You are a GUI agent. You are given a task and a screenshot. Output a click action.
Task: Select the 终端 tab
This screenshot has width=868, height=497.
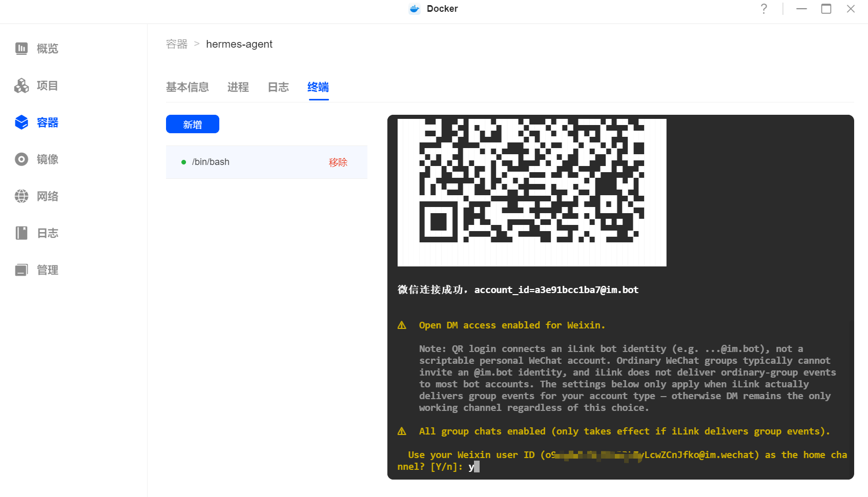pyautogui.click(x=318, y=87)
